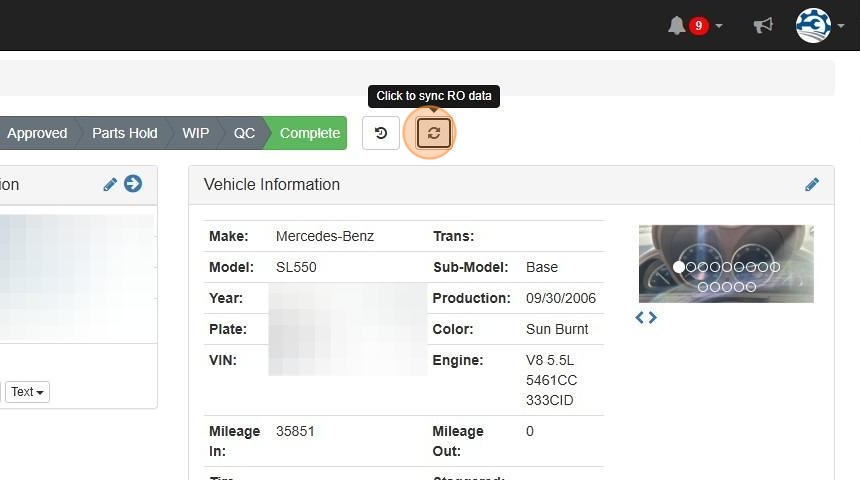
Task: Open the RO history clock button
Action: pyautogui.click(x=381, y=133)
